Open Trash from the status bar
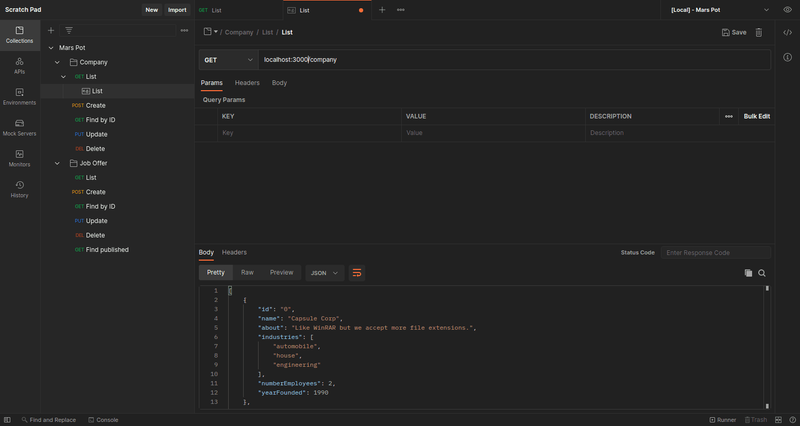Screen dimensions: 800x426 point(756,420)
